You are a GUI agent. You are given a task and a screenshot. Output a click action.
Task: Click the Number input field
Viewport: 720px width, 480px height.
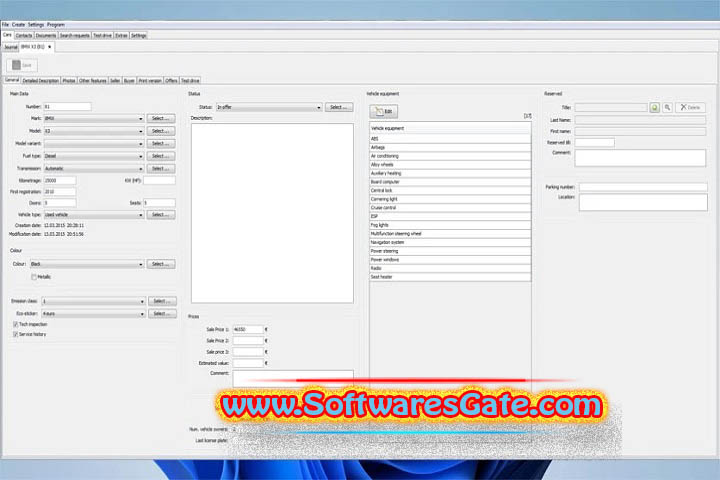[x=68, y=107]
